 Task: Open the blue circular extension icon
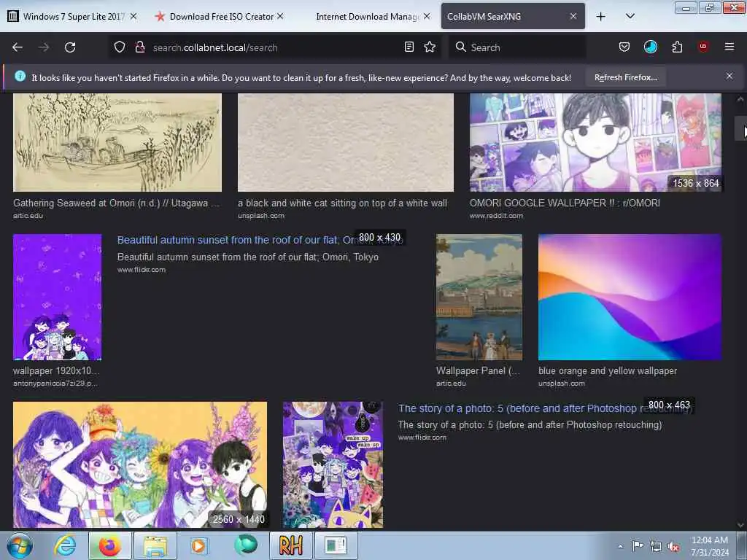click(650, 47)
